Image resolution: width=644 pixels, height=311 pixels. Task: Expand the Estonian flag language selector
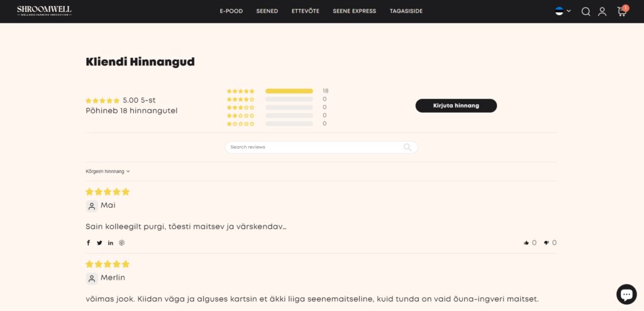(x=563, y=11)
